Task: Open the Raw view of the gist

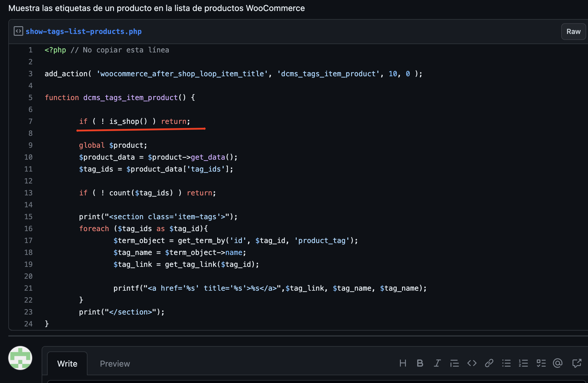Action: click(x=573, y=32)
